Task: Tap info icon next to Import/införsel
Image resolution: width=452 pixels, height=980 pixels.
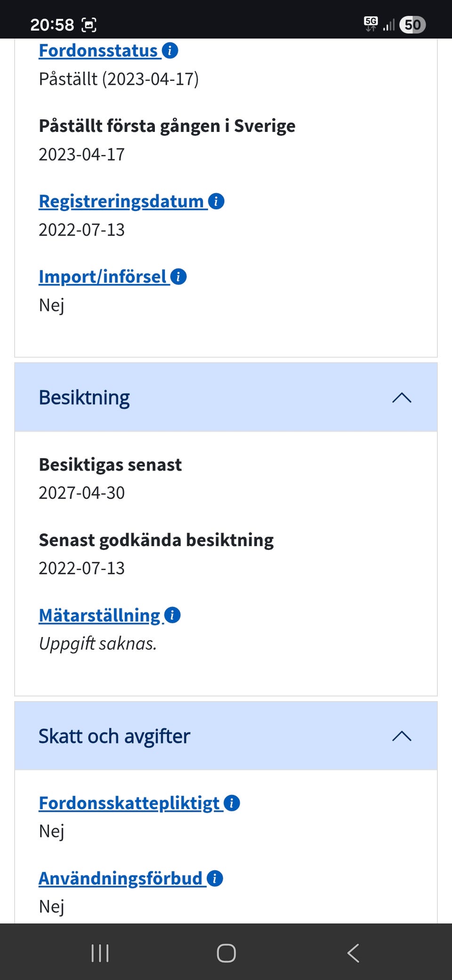Action: point(178,277)
